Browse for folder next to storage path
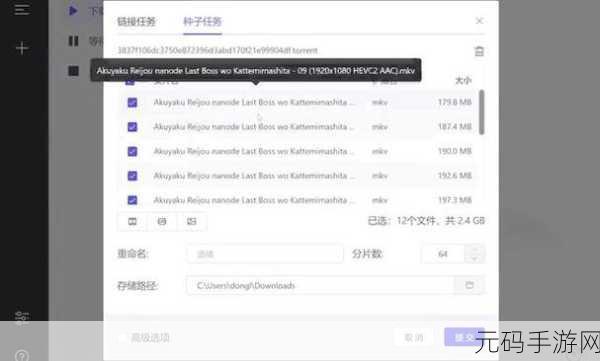The width and height of the screenshot is (600, 361). 470,285
